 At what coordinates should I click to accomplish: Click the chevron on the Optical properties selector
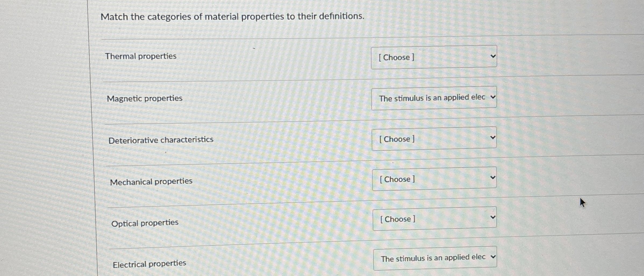(493, 217)
